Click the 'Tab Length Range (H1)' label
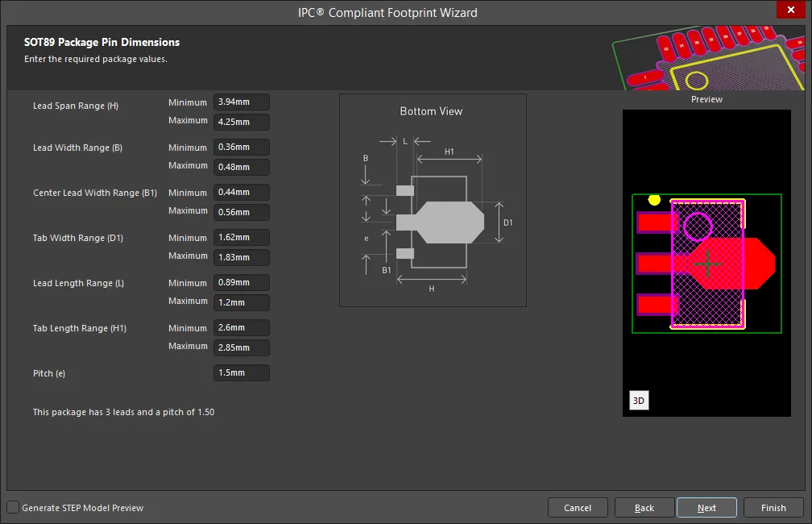 (x=79, y=328)
